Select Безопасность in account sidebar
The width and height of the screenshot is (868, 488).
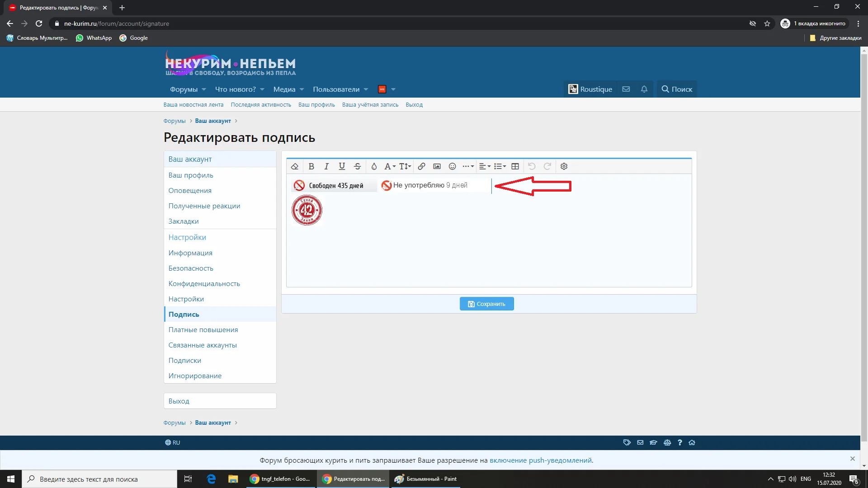coord(191,268)
